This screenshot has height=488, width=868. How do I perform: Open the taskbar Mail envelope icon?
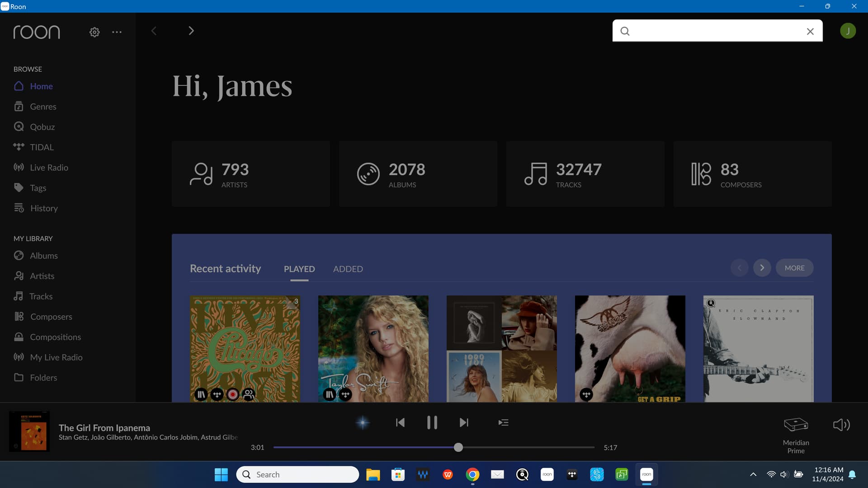coord(497,474)
